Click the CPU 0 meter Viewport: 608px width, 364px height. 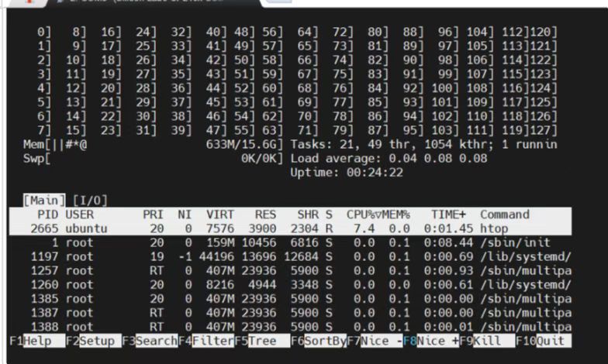click(x=44, y=32)
